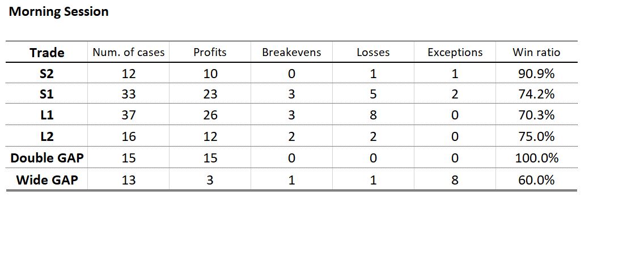
Task: Click the Morning Session title
Action: point(59,12)
